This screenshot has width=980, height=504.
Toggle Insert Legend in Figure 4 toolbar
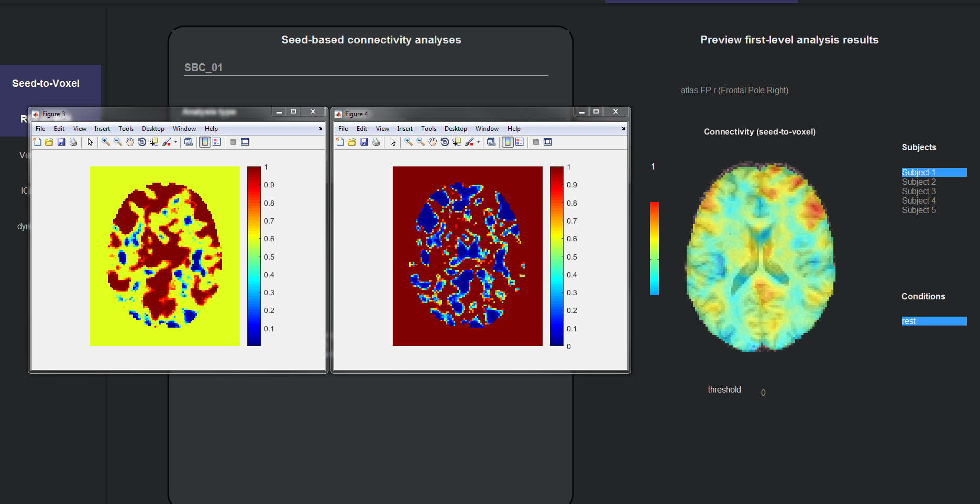(520, 142)
